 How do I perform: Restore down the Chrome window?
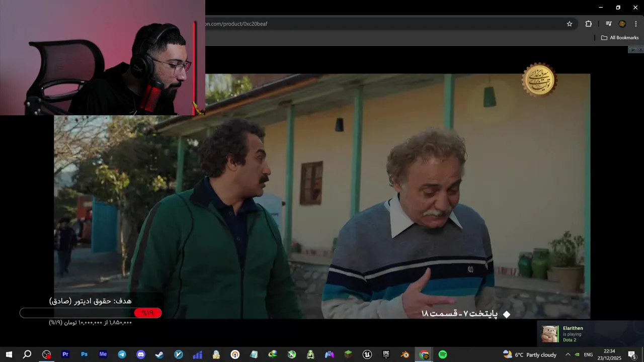click(x=618, y=8)
